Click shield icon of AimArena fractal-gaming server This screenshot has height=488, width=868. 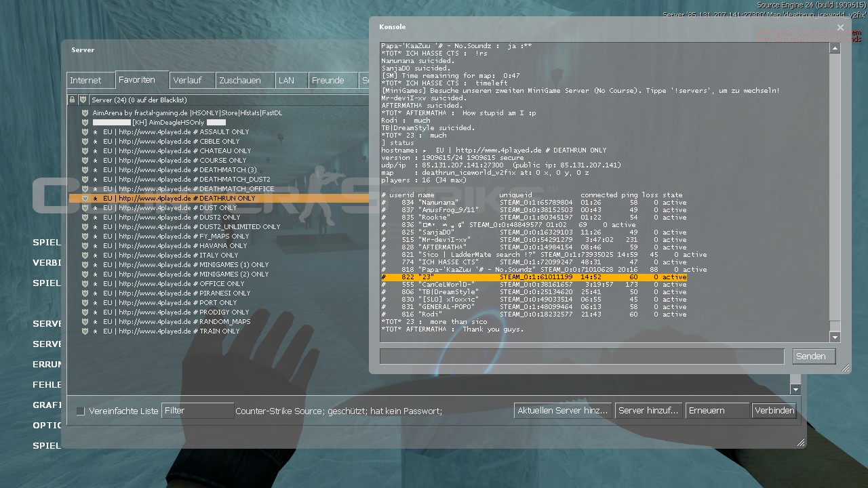(85, 113)
